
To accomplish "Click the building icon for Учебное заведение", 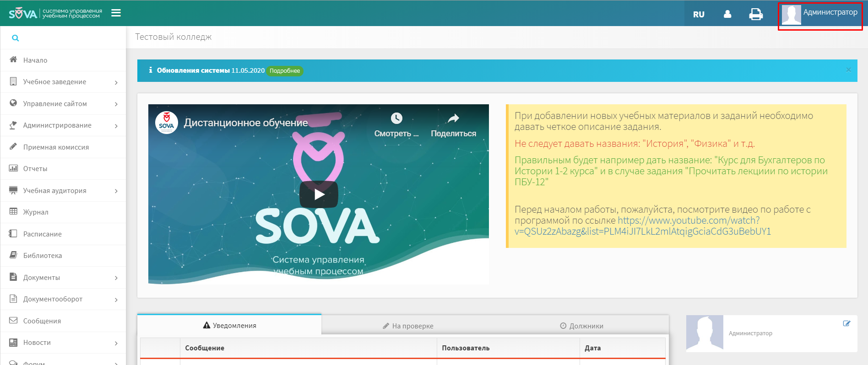I will (x=13, y=81).
